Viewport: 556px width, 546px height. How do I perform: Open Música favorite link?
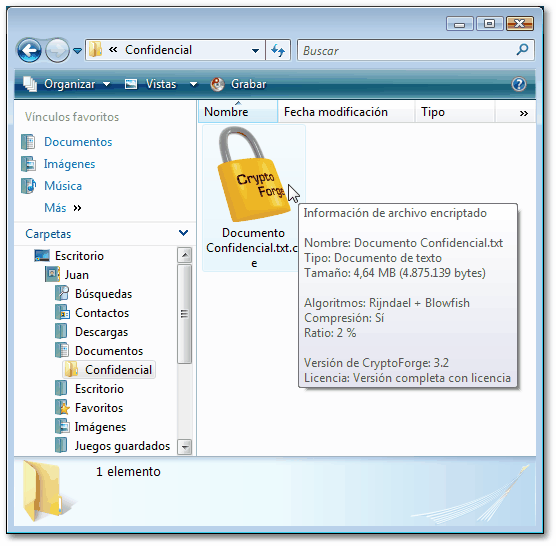click(x=63, y=186)
